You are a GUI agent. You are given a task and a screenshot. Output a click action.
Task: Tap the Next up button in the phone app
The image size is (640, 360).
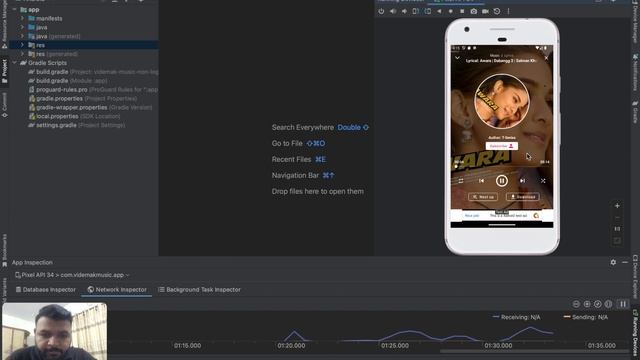[x=483, y=197]
